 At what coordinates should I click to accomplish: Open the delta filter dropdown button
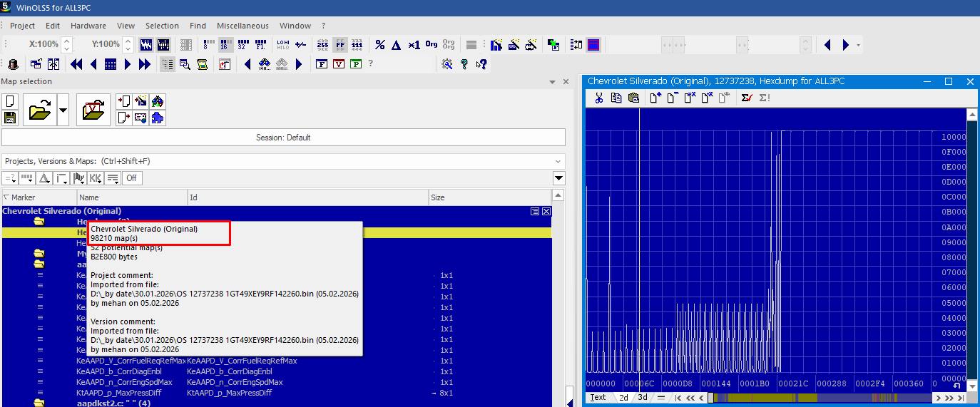[44, 178]
